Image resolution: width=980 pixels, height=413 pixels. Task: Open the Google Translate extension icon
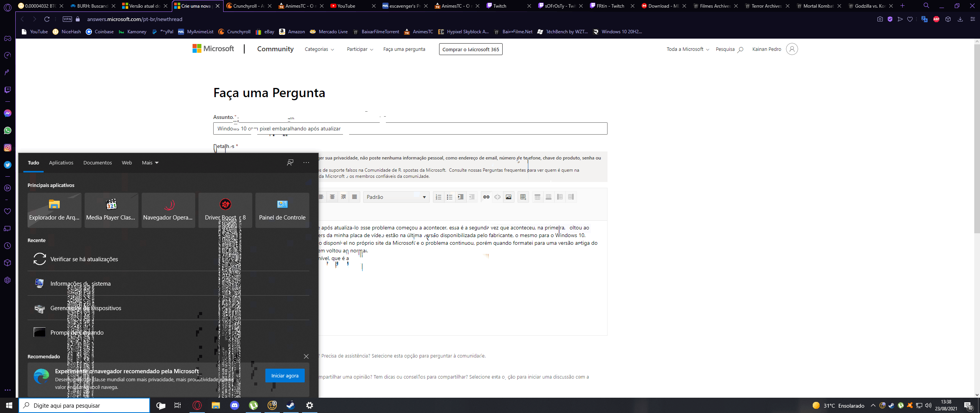pyautogui.click(x=924, y=19)
